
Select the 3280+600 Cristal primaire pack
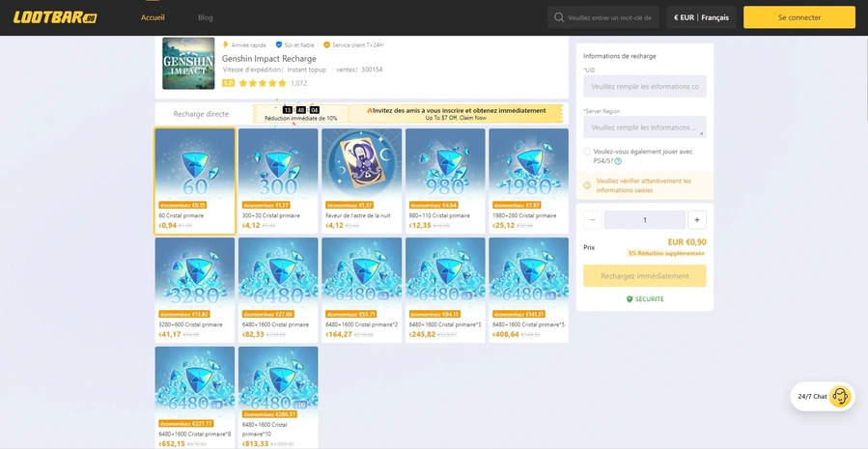pyautogui.click(x=195, y=290)
